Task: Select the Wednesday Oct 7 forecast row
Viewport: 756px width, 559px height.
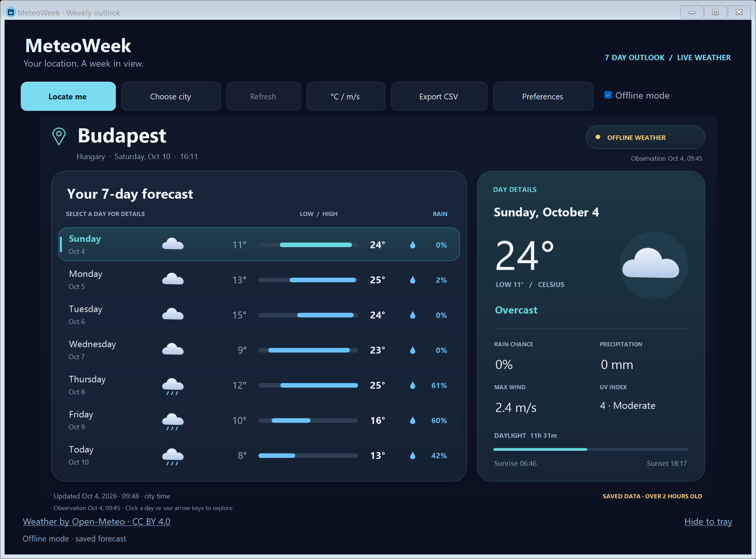Action: click(259, 350)
